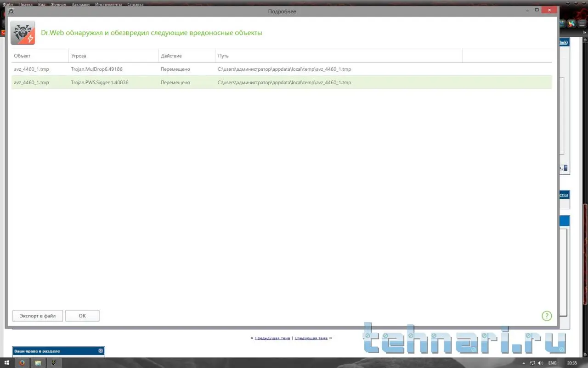This screenshot has height=368, width=588.
Task: Open the Закладки menu in Firefox
Action: pyautogui.click(x=81, y=4)
